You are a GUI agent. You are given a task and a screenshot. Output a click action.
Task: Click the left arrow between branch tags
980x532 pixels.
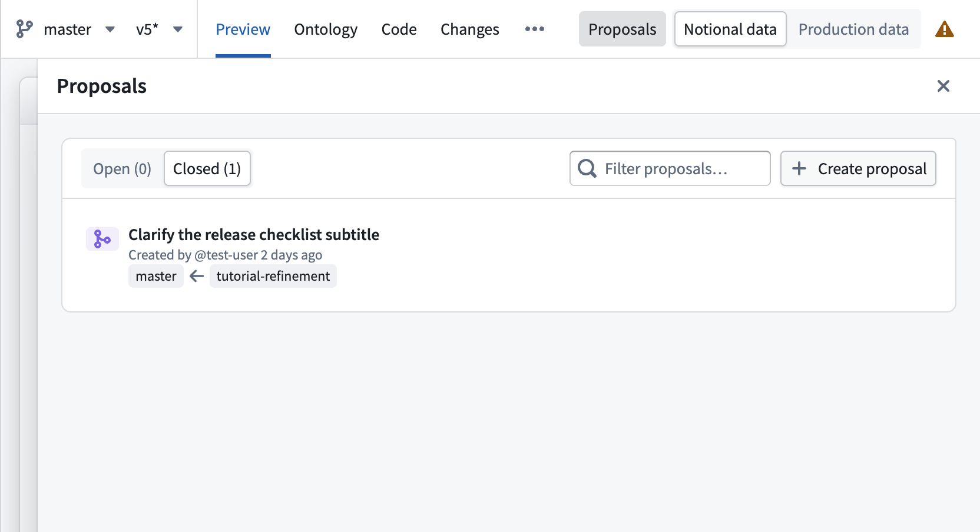pyautogui.click(x=197, y=276)
